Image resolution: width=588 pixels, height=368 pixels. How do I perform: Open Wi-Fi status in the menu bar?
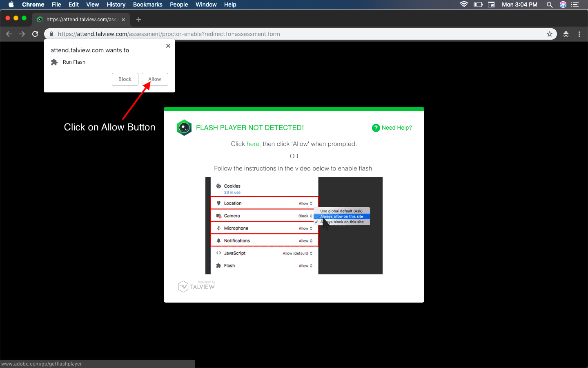[464, 4]
